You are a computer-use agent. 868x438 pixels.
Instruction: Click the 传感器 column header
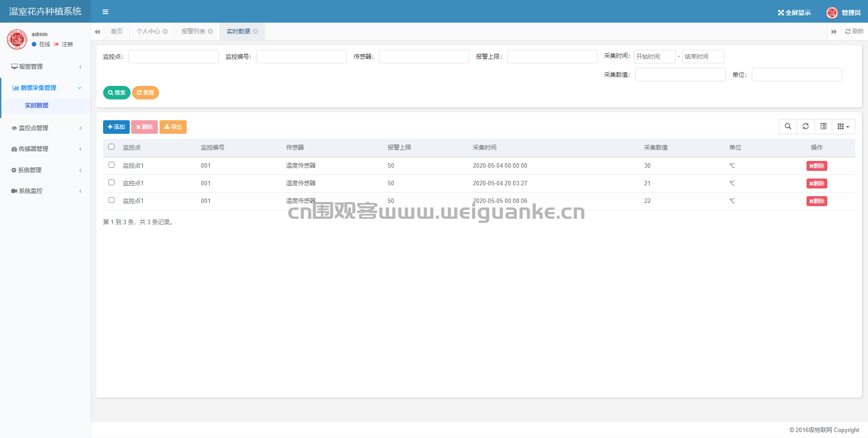coord(295,147)
